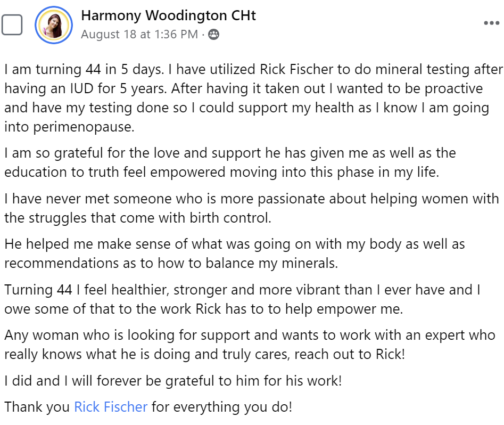
Task: Open the August 18 at 1:36 PM timestamp
Action: [x=139, y=35]
